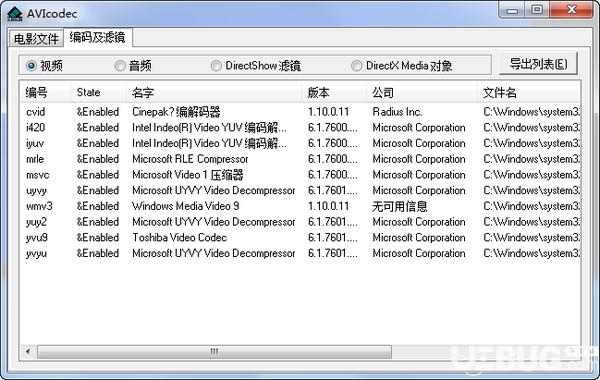Screen dimensions: 600x380
Task: Select the yvu9 codec row
Action: [300, 237]
